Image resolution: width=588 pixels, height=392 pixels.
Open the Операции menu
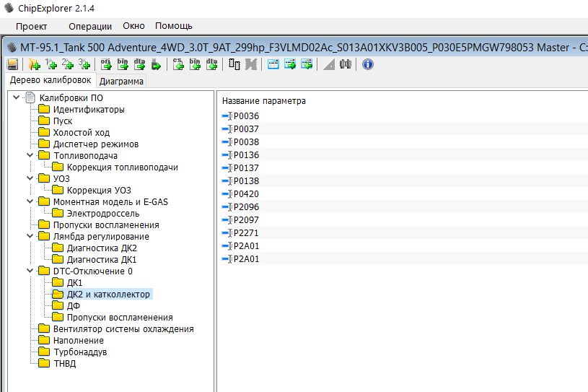(90, 26)
